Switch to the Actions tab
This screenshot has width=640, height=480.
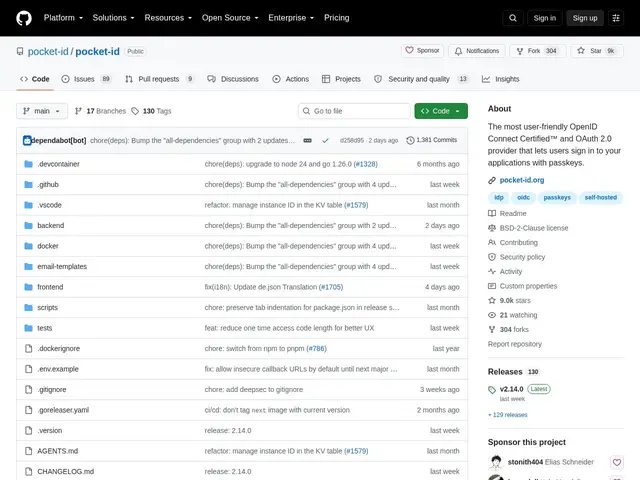tap(291, 79)
